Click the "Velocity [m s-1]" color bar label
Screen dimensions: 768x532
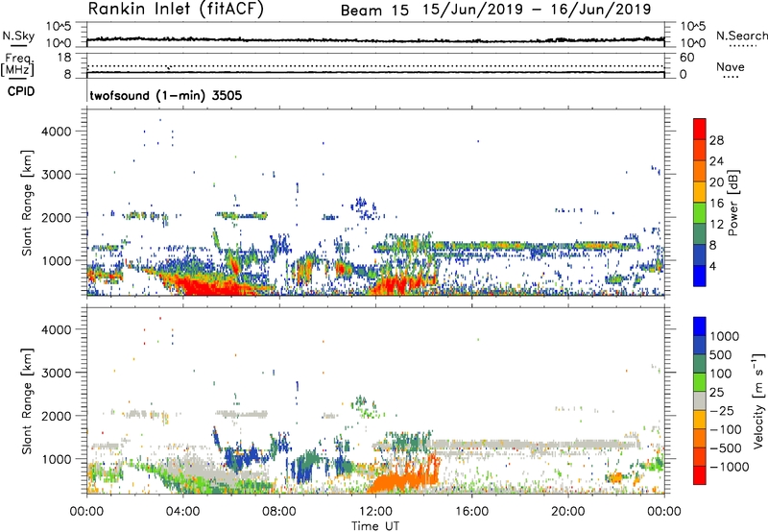[x=758, y=400]
